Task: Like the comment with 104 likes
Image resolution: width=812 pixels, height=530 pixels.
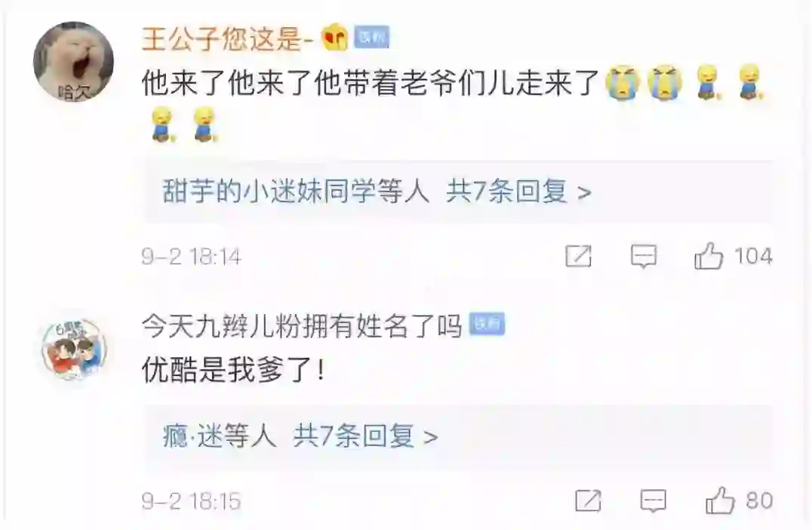Action: (709, 256)
